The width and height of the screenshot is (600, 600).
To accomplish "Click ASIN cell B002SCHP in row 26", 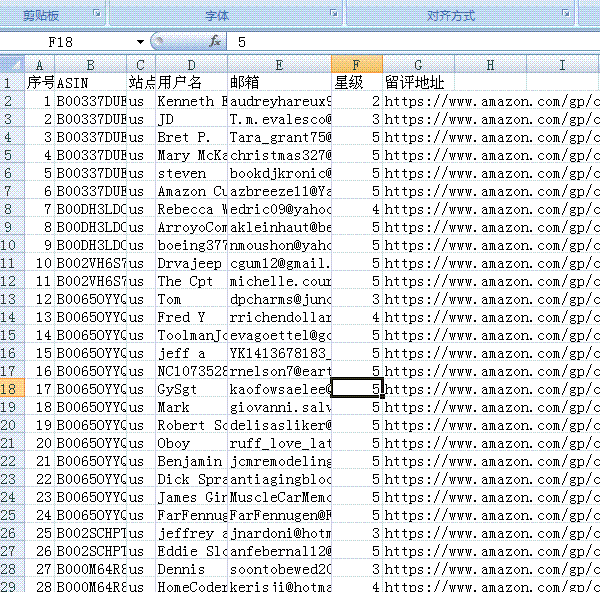I will pos(91,533).
